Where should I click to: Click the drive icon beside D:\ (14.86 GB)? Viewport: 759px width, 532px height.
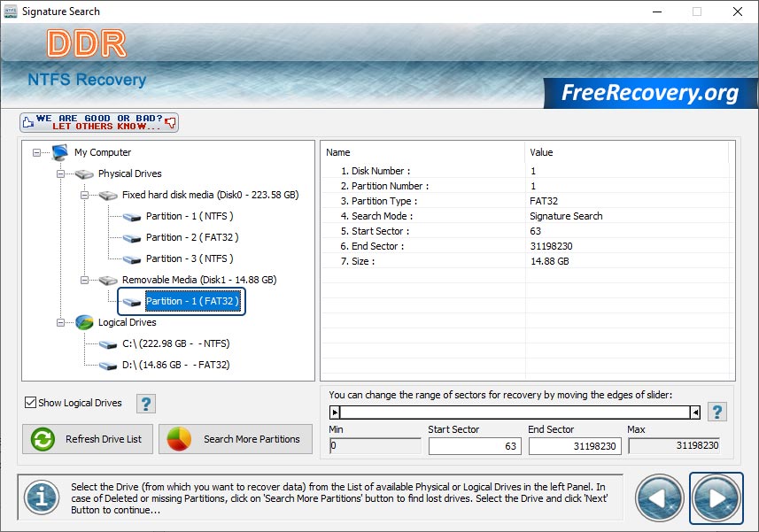[x=108, y=366]
